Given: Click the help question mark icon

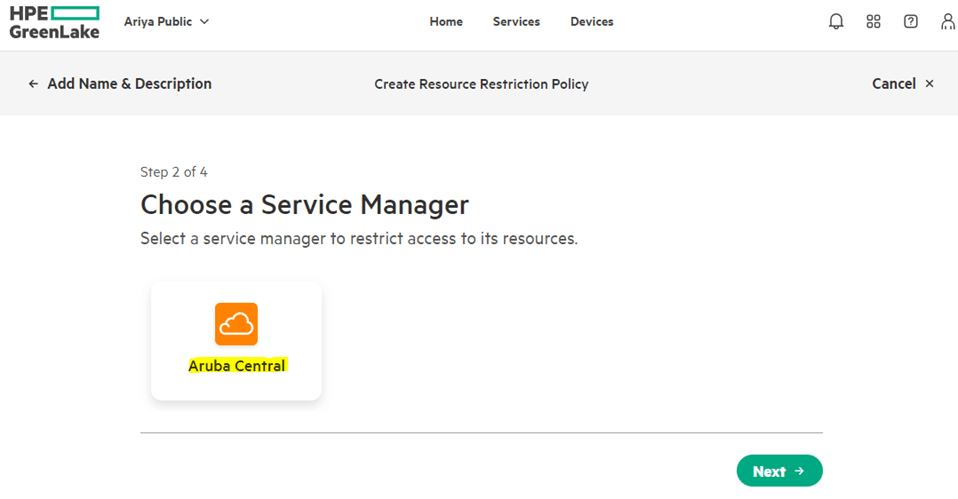Looking at the screenshot, I should 911,21.
